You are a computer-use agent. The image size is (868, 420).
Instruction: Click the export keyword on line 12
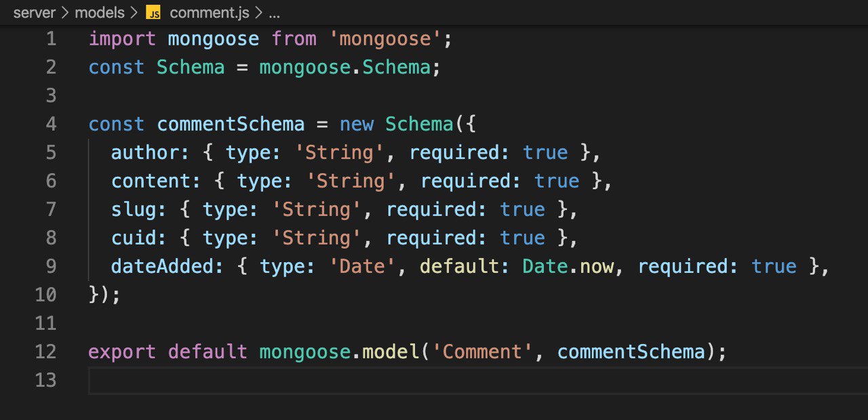[122, 352]
